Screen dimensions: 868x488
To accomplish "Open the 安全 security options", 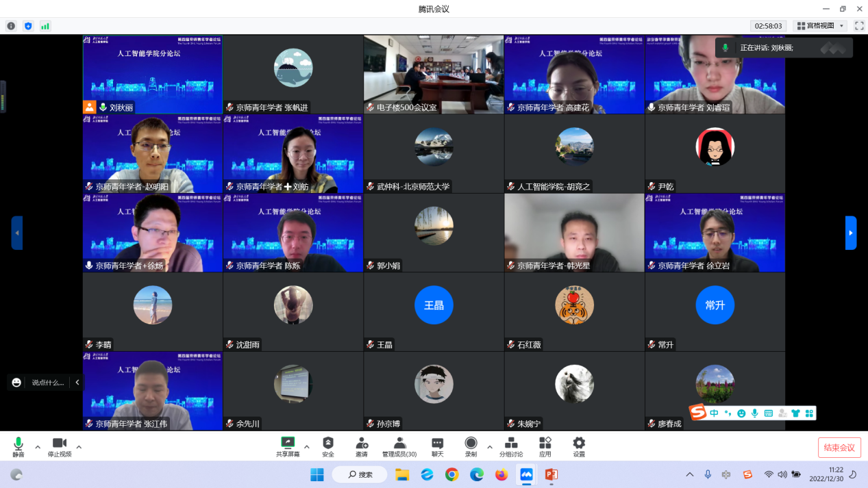I will click(x=328, y=447).
